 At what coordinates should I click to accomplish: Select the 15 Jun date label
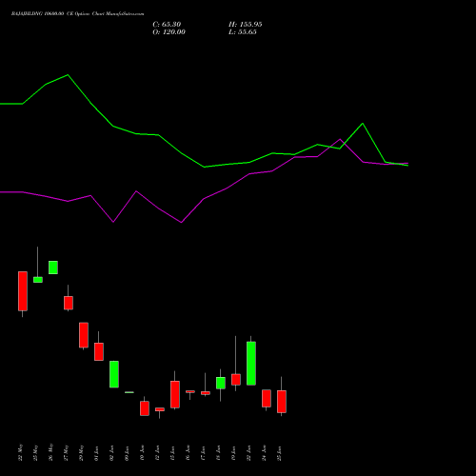(x=173, y=453)
